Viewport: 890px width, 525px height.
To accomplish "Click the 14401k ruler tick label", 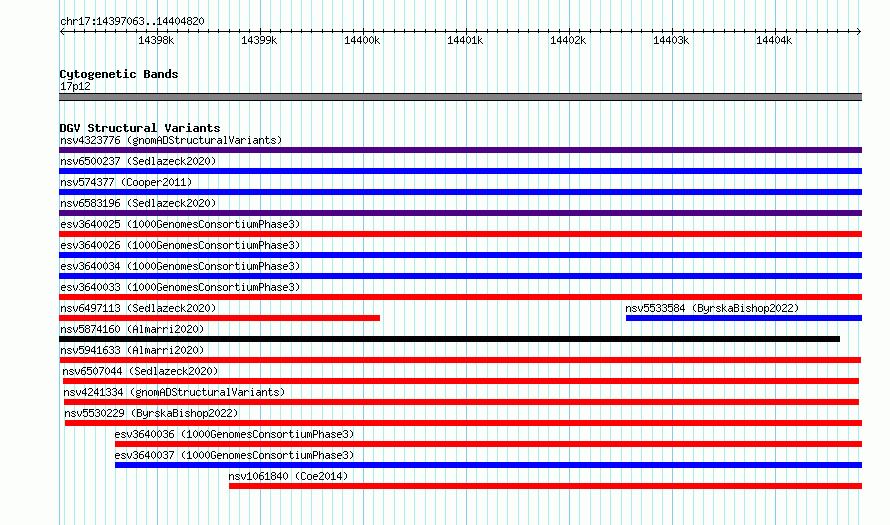I will 465,40.
